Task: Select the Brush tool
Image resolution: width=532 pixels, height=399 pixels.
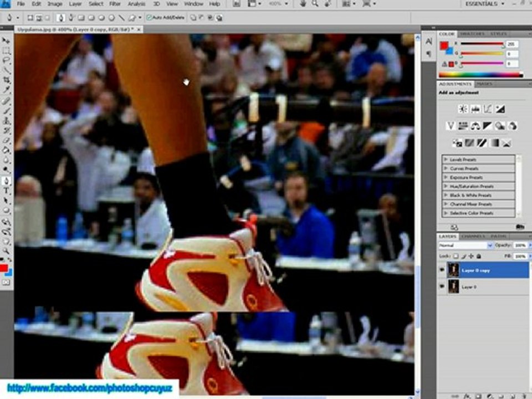Action: pyautogui.click(x=6, y=111)
